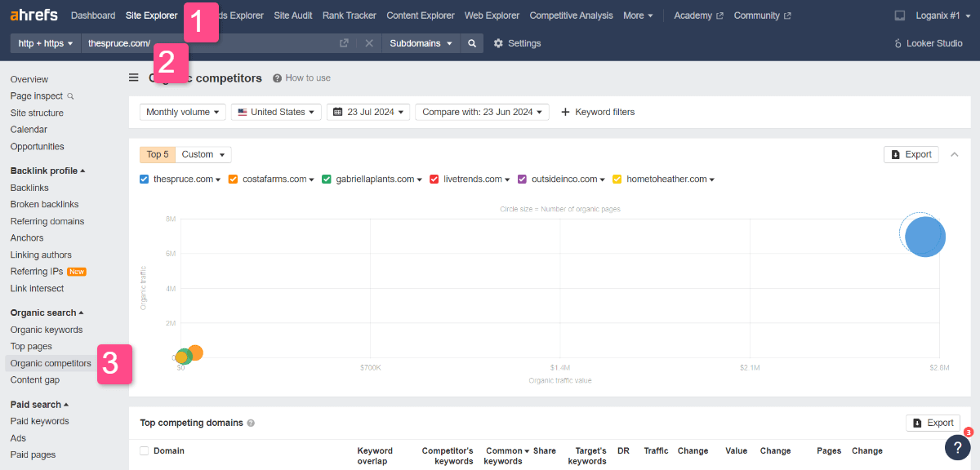Open the Custom competitors dropdown
Image resolution: width=980 pixels, height=470 pixels.
pos(203,154)
